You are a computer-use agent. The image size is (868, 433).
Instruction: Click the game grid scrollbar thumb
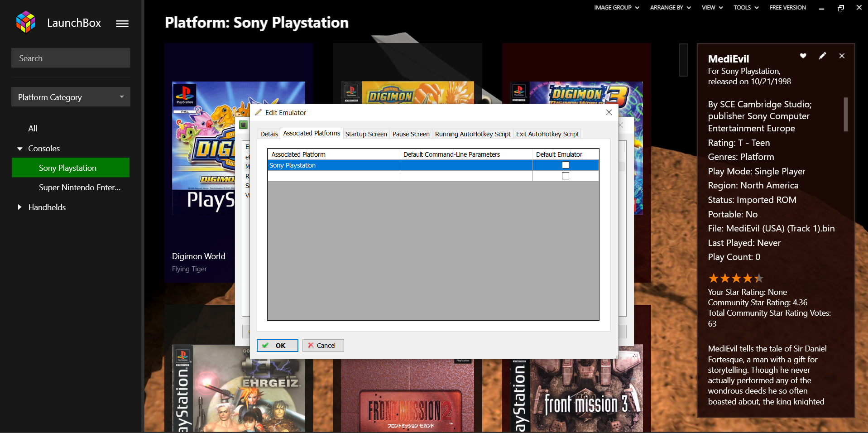(683, 60)
